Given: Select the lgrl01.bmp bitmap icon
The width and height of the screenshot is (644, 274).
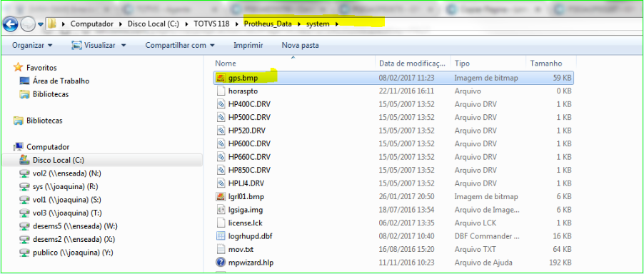Looking at the screenshot, I should (221, 196).
